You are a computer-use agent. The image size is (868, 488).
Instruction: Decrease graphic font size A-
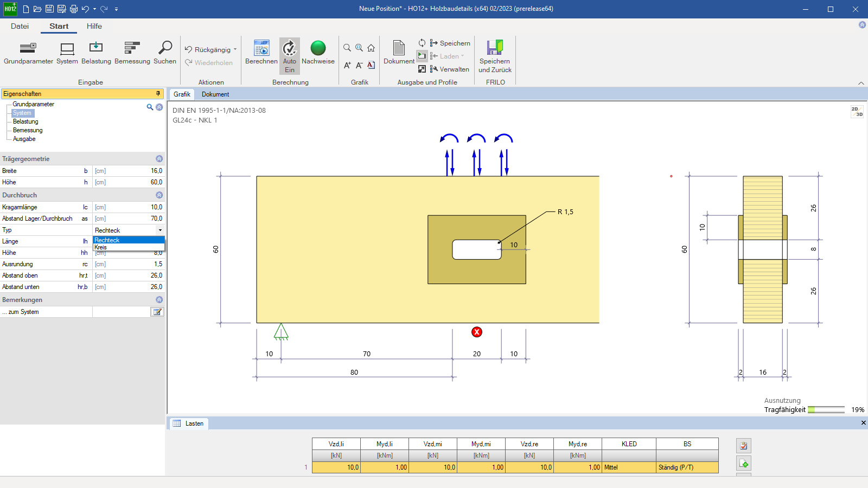[x=359, y=65]
